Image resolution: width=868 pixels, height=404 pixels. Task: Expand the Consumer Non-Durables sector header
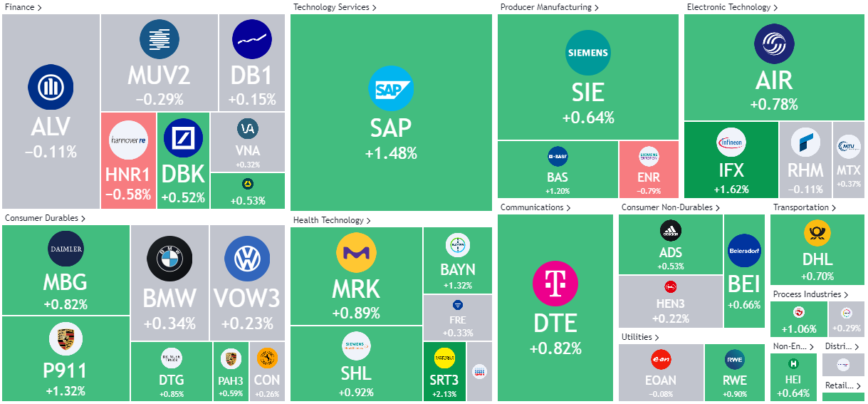click(671, 207)
